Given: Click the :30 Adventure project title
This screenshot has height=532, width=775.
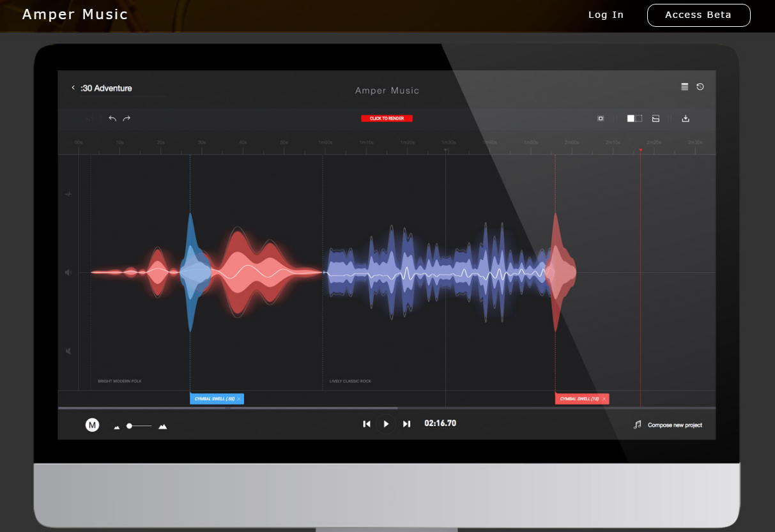Looking at the screenshot, I should pyautogui.click(x=107, y=88).
